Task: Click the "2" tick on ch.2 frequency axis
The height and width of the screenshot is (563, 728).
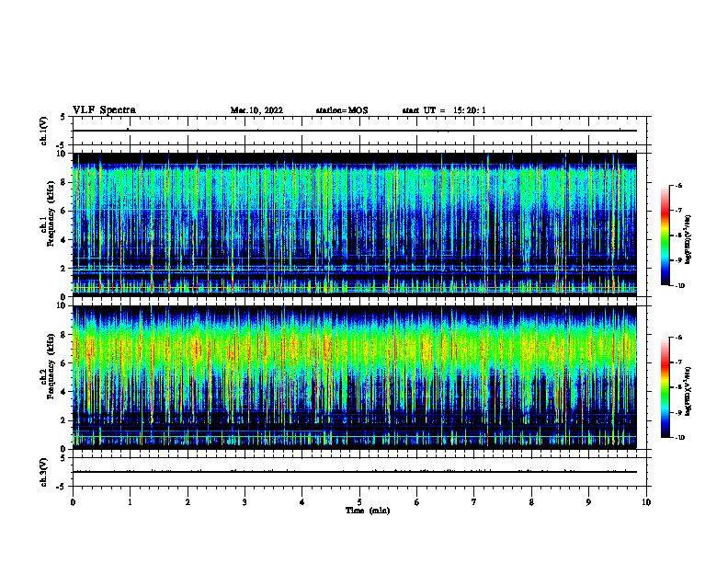Action: (x=64, y=420)
